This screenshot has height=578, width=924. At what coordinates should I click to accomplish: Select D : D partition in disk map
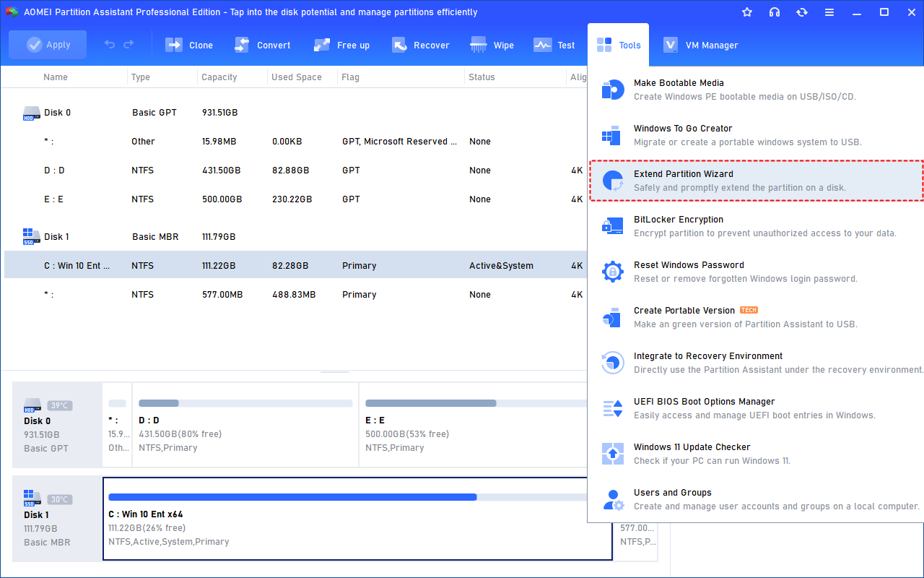(245, 425)
